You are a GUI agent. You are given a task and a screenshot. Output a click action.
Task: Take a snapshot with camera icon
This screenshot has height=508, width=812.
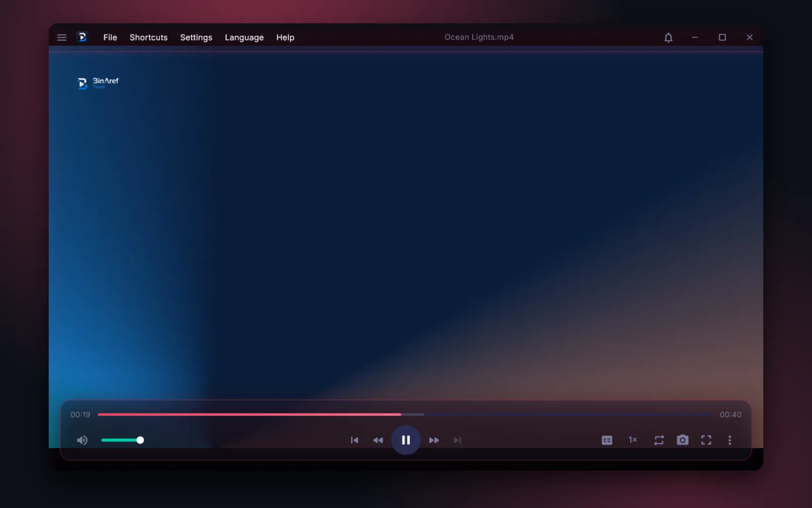coord(683,440)
